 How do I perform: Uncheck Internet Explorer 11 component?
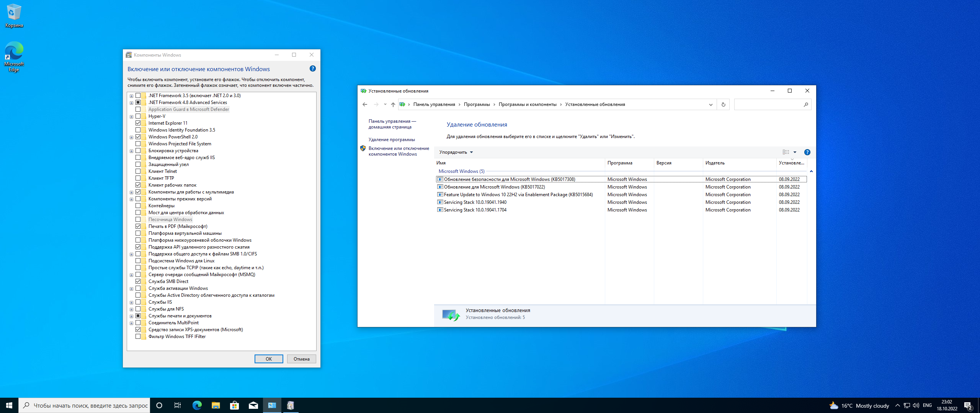click(x=138, y=123)
